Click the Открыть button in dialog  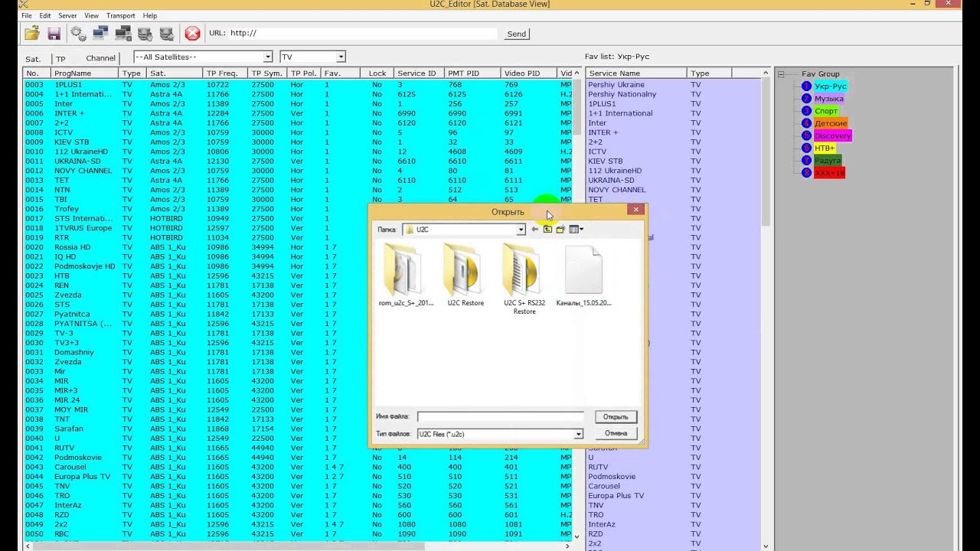tap(616, 417)
